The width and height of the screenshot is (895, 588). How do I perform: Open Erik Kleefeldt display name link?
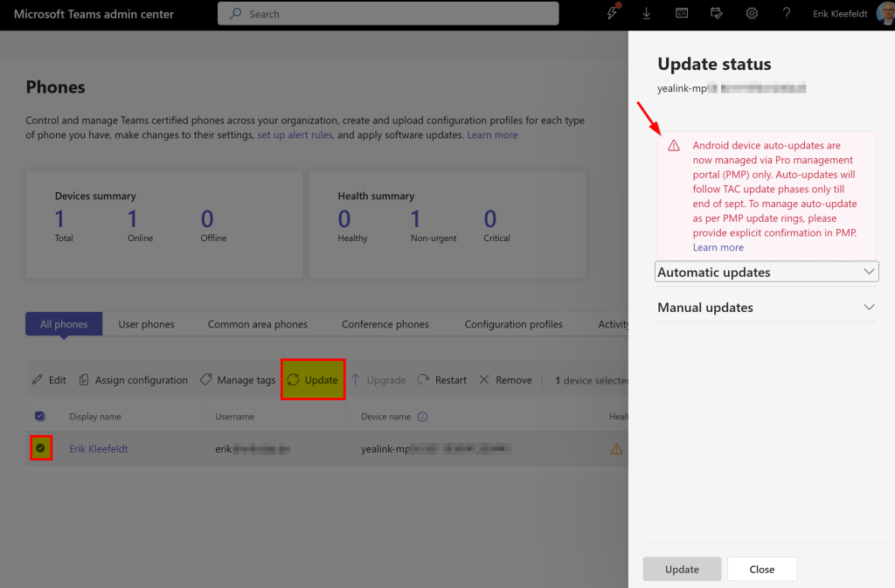99,449
